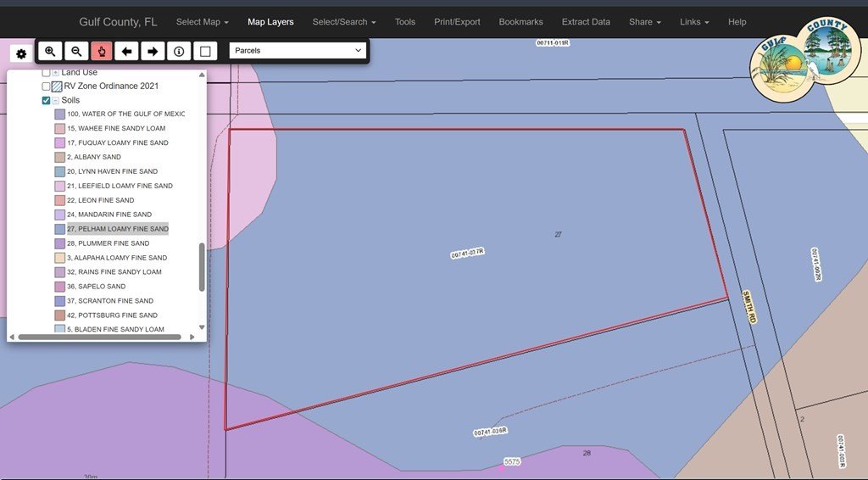Go to next map extent arrow
868x480 pixels.
pos(153,52)
